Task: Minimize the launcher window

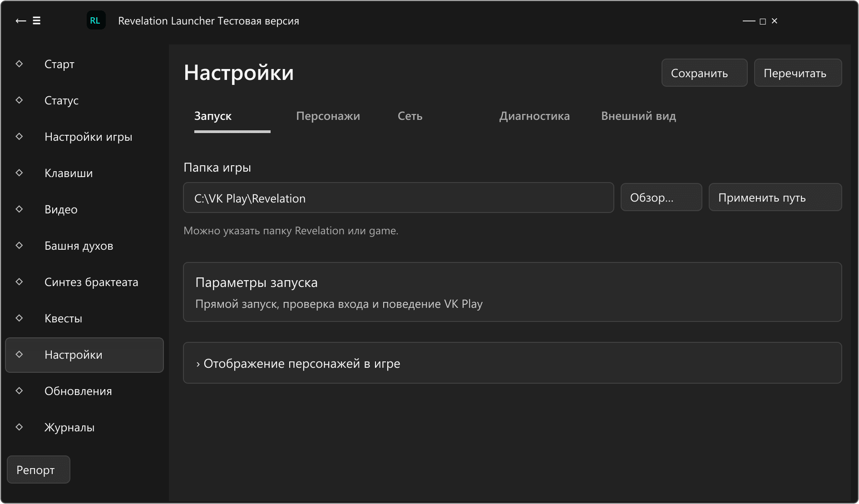Action: click(749, 21)
